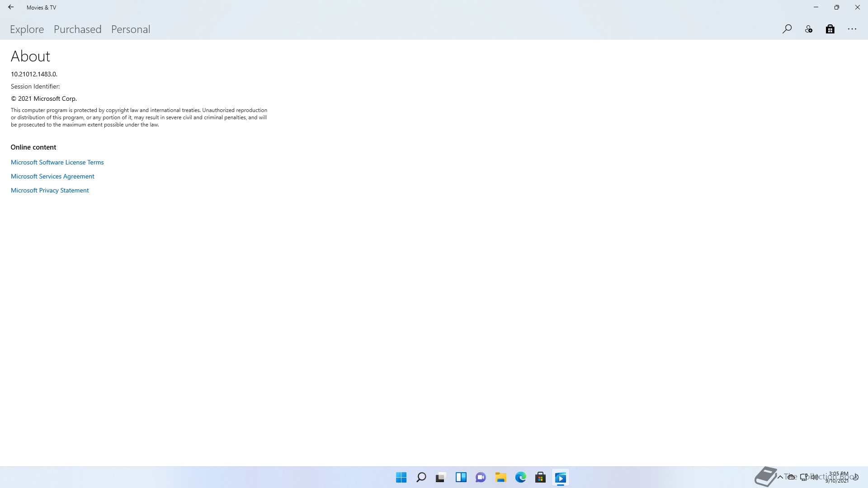The image size is (868, 488).
Task: Expand hidden system tray icons chevron
Action: [780, 477]
